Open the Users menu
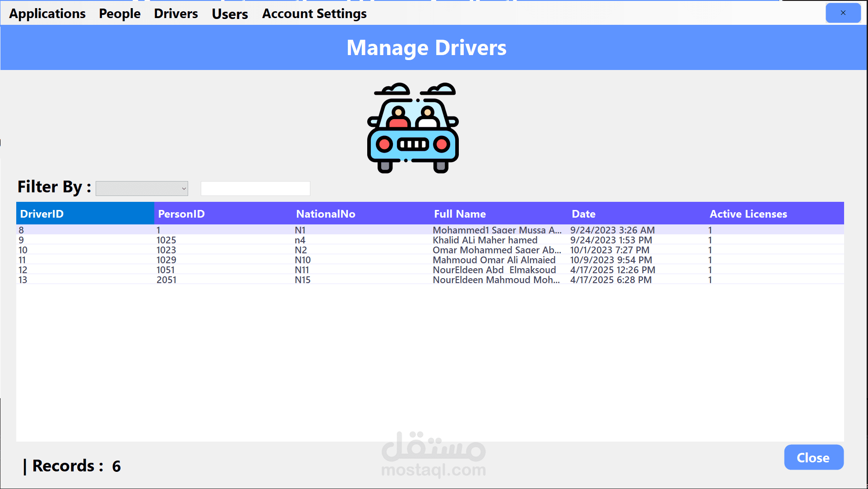868x489 pixels. pos(230,14)
